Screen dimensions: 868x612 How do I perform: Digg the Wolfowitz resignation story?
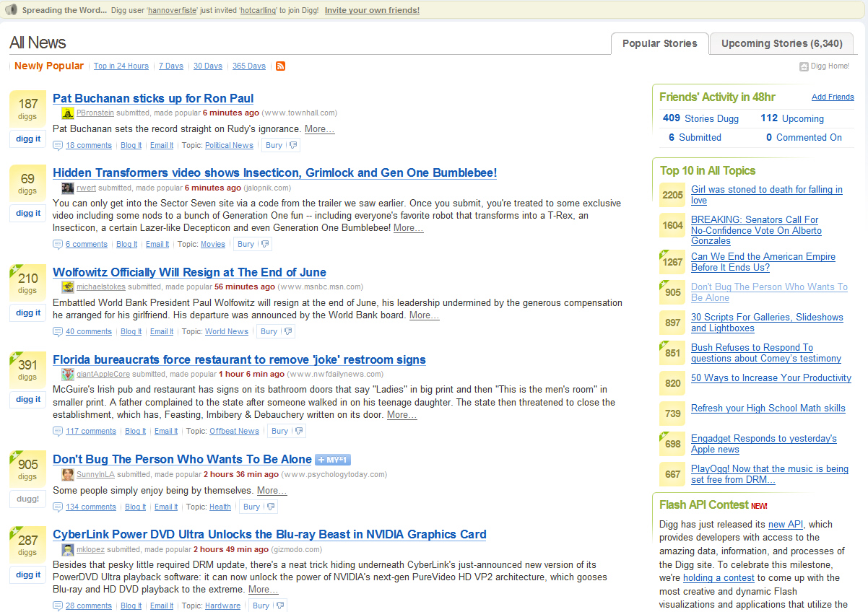pyautogui.click(x=28, y=312)
